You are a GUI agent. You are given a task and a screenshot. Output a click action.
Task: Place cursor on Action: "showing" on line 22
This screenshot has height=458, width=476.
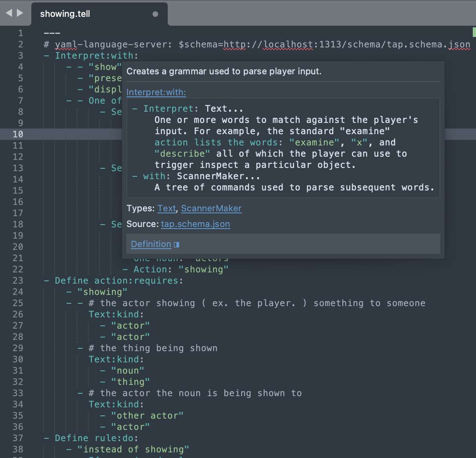click(x=181, y=269)
